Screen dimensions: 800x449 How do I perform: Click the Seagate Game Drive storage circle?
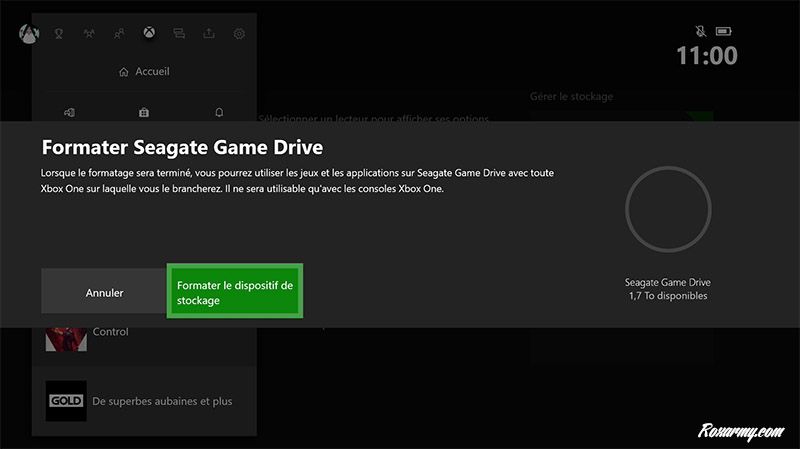[667, 208]
